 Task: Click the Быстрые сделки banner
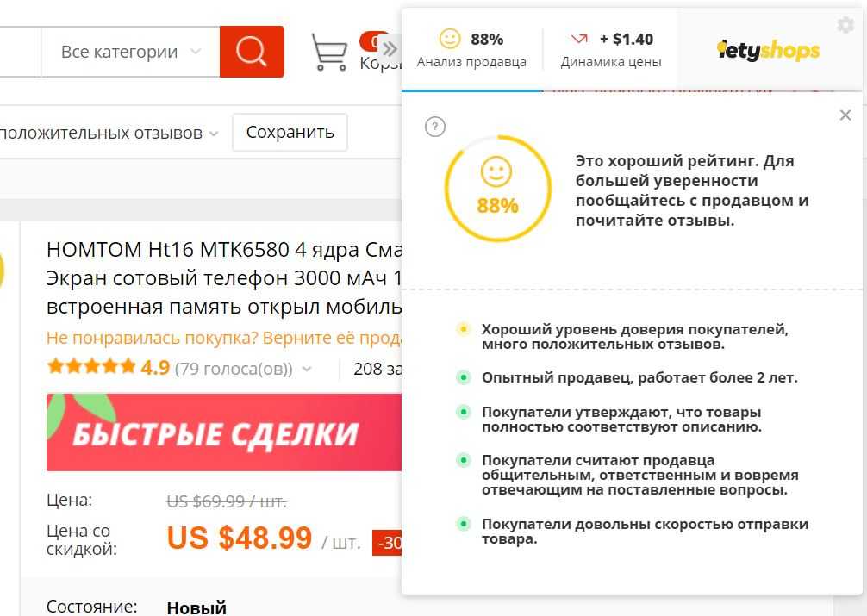[x=224, y=432]
